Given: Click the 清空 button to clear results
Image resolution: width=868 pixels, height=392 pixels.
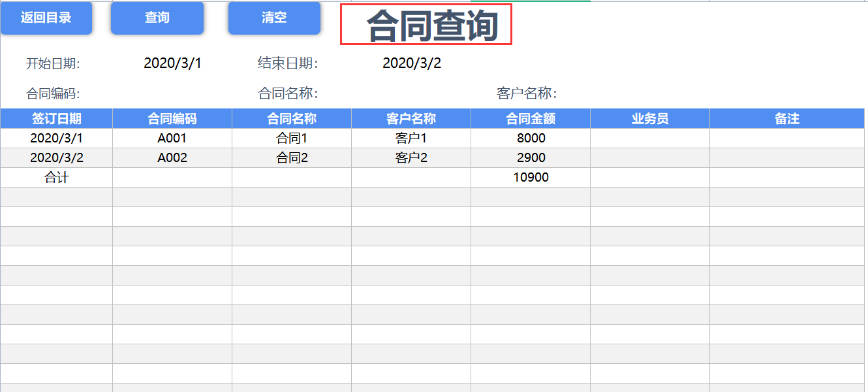Looking at the screenshot, I should coord(274,18).
